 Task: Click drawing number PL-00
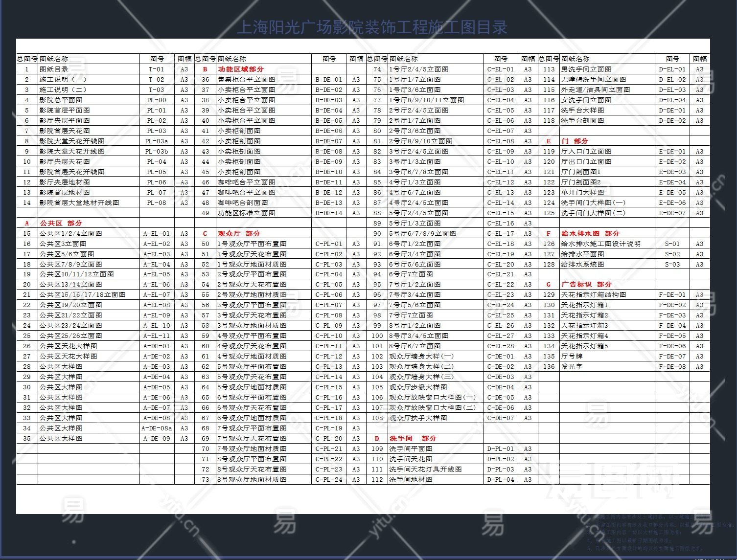(157, 100)
